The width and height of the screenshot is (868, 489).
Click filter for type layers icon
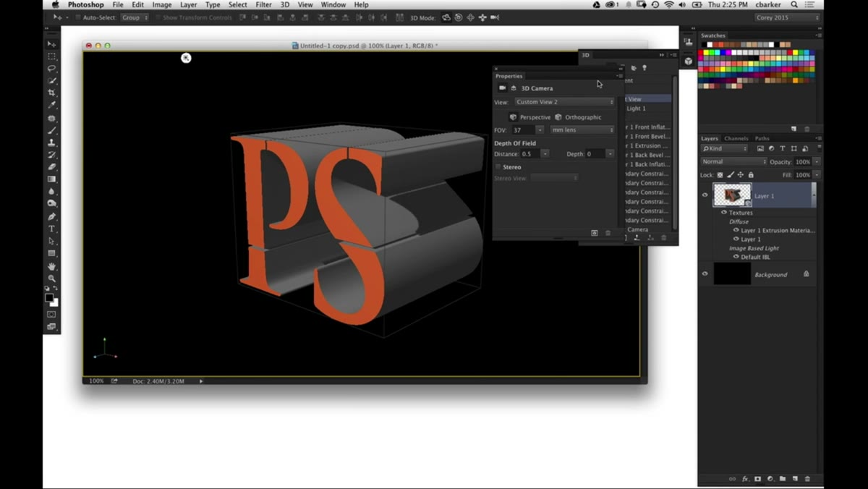[x=782, y=149]
